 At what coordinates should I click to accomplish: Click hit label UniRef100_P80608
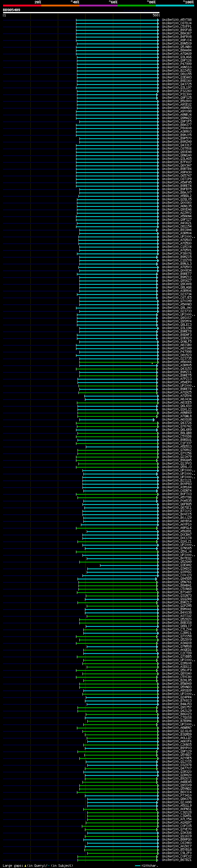click(177, 128)
